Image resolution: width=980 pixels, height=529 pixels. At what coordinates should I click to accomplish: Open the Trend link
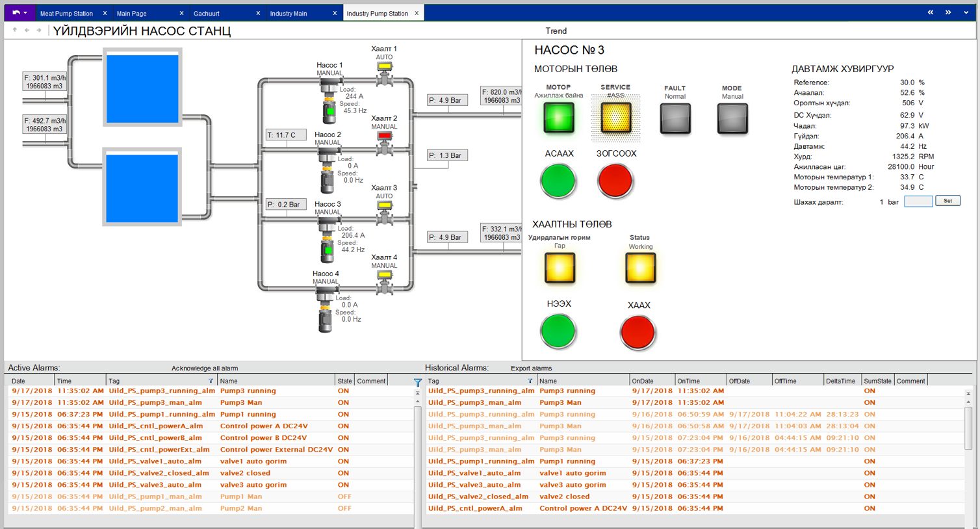[x=556, y=31]
